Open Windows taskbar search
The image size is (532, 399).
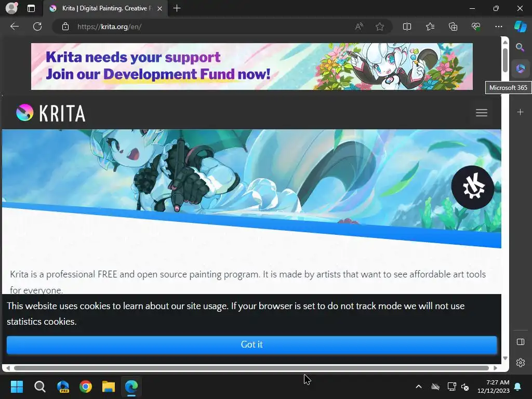coord(39,387)
